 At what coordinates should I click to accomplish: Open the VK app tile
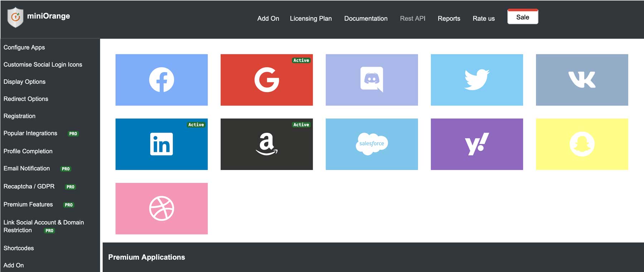(x=582, y=80)
